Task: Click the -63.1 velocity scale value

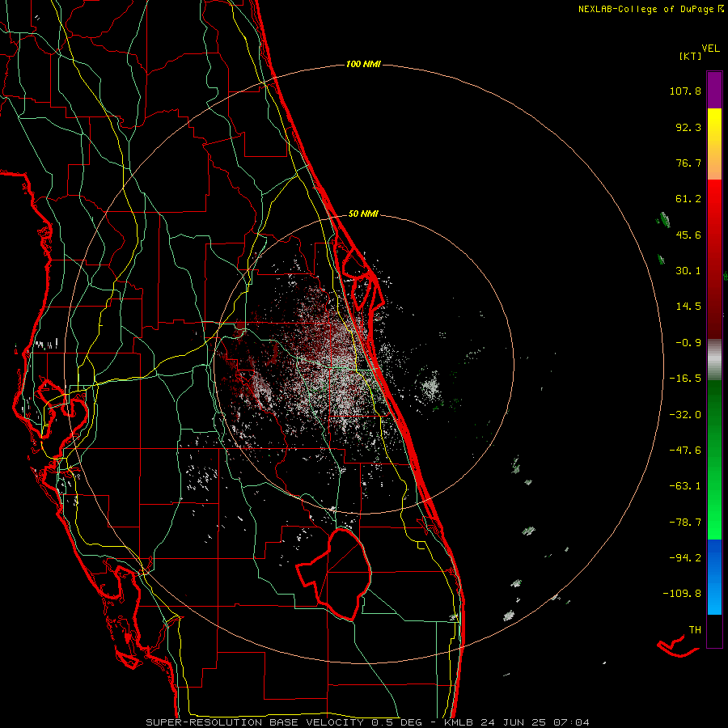Action: [685, 486]
